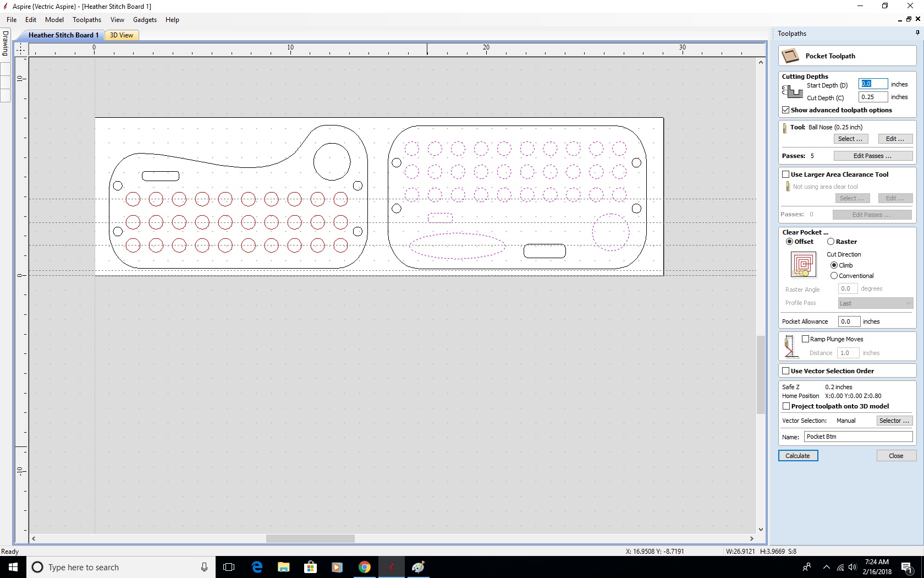The width and height of the screenshot is (924, 578).
Task: Choose Climb cut direction
Action: [834, 265]
